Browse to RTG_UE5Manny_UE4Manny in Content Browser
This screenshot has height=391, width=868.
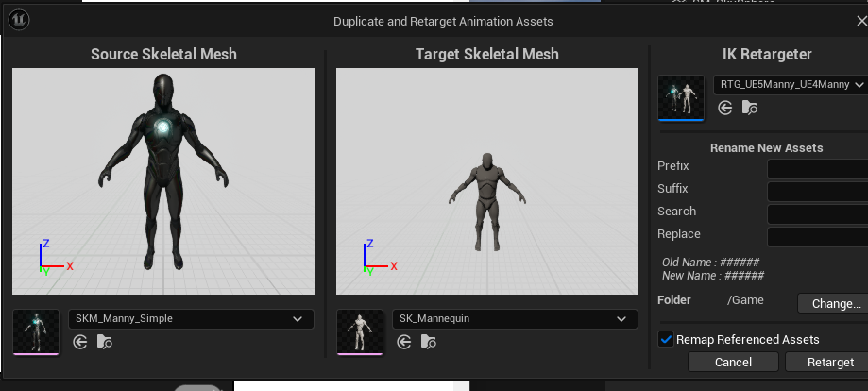pos(750,108)
